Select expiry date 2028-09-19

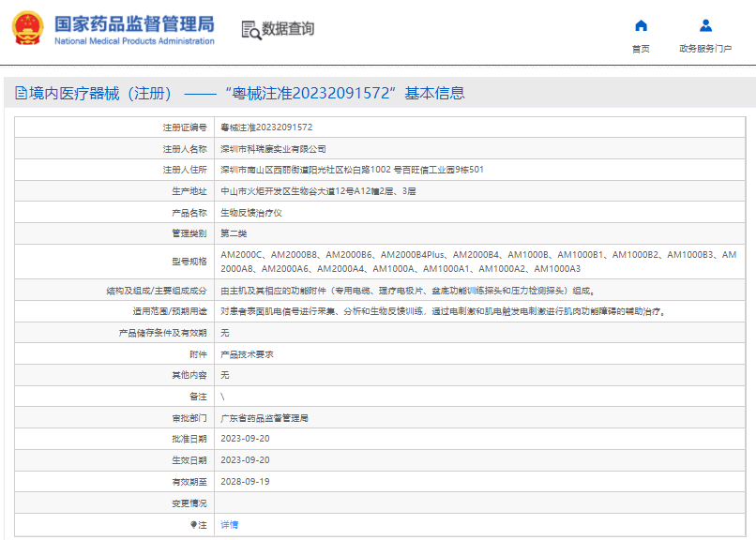coord(245,482)
